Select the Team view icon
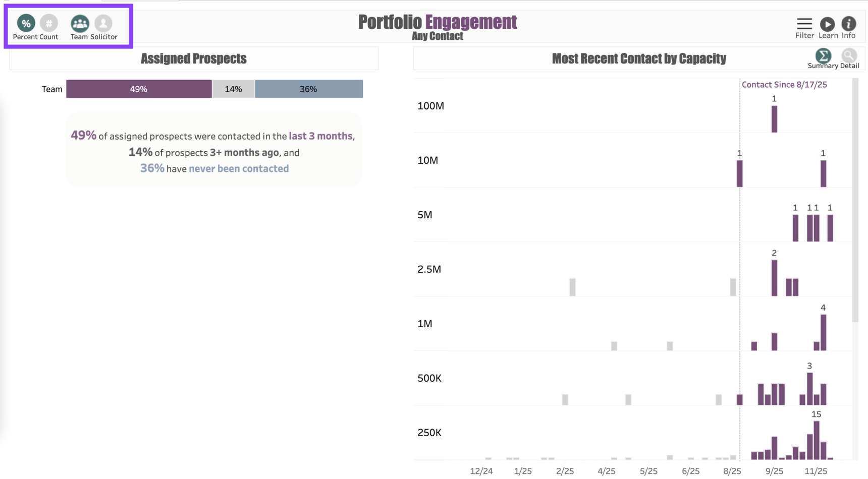Screen dimensions: 868x479 coord(80,23)
